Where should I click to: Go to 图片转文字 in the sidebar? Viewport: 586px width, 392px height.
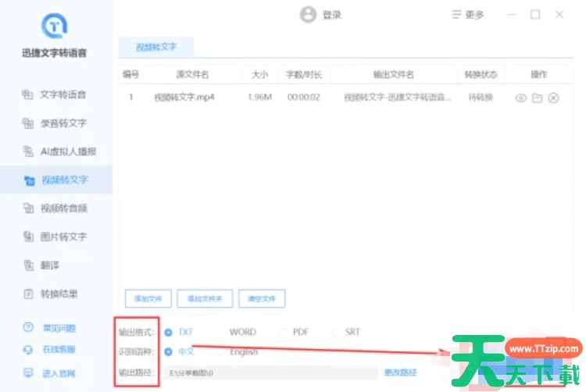(x=54, y=237)
